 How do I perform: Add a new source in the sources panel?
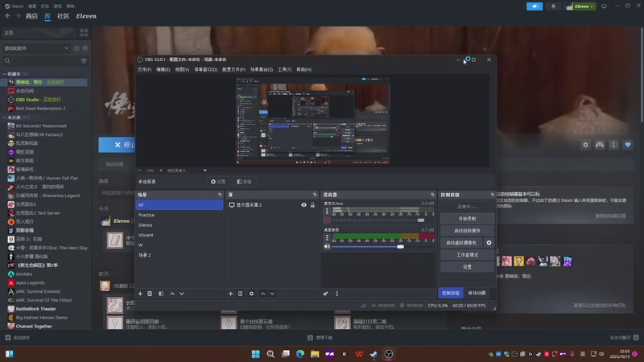tap(231, 294)
